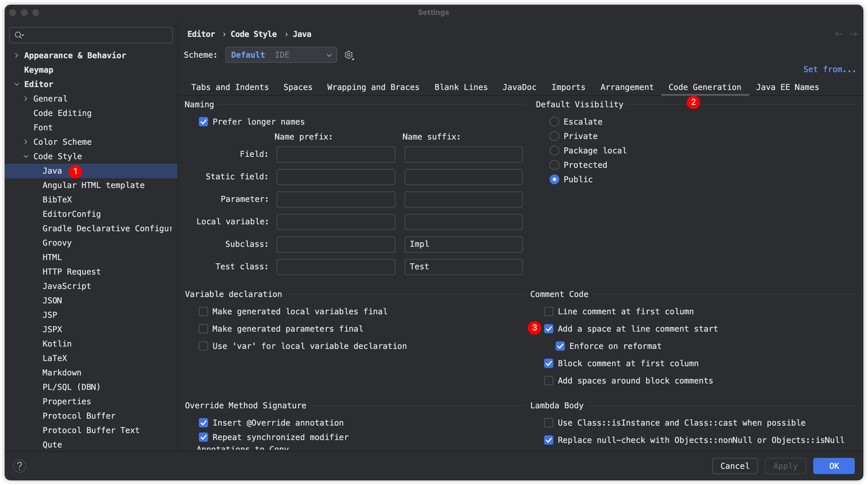Click the forward navigation arrow

[853, 34]
